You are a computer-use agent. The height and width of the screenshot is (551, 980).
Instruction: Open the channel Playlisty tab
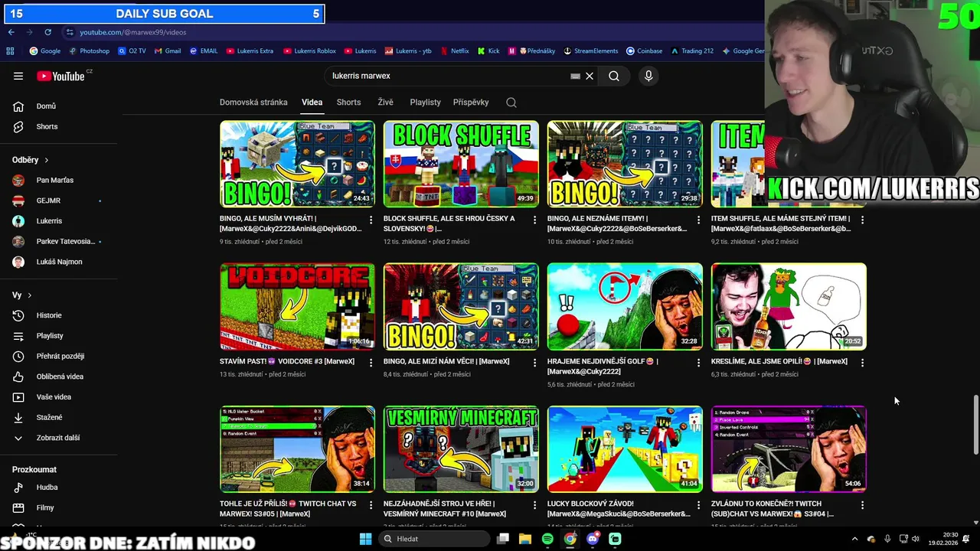click(x=425, y=103)
